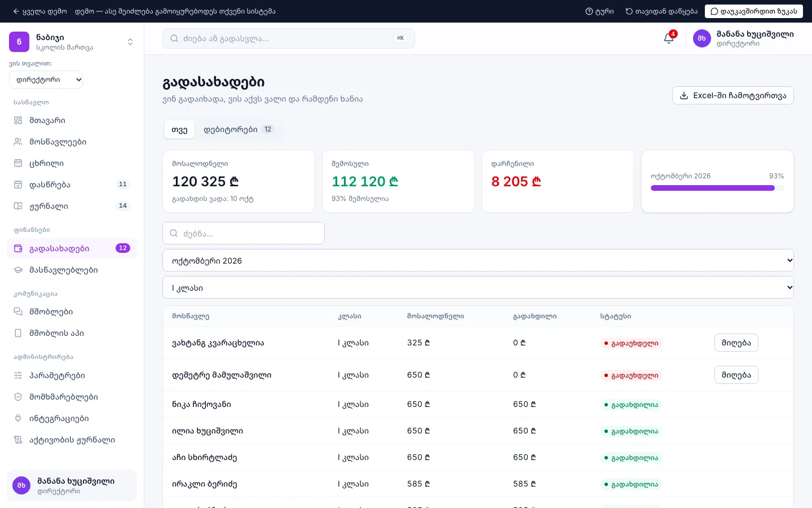The height and width of the screenshot is (508, 812).
Task: Open მასწავლებლები teachers page
Action: 72,270
